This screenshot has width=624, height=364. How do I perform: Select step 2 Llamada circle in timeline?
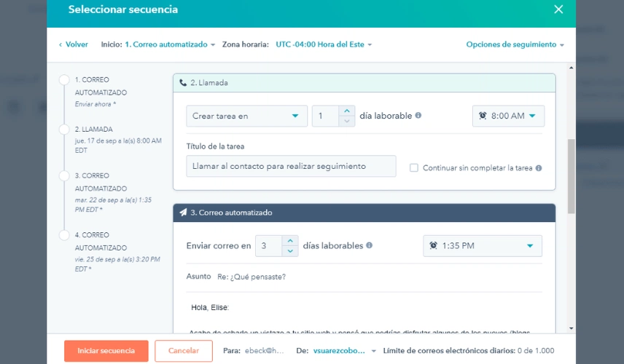click(x=64, y=129)
